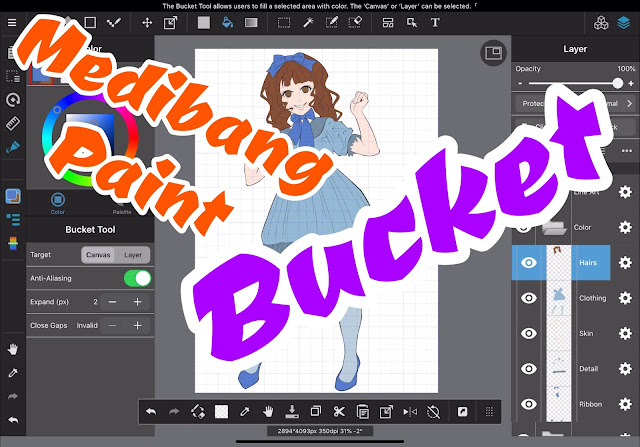
Task: Pick the transparent color swatch in bottom bar
Action: [x=221, y=412]
